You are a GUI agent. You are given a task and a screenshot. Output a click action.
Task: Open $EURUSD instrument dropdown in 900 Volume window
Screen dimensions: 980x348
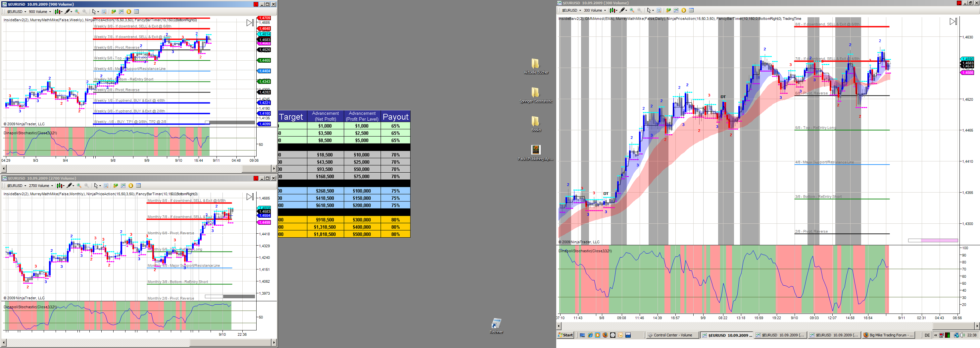tap(17, 12)
